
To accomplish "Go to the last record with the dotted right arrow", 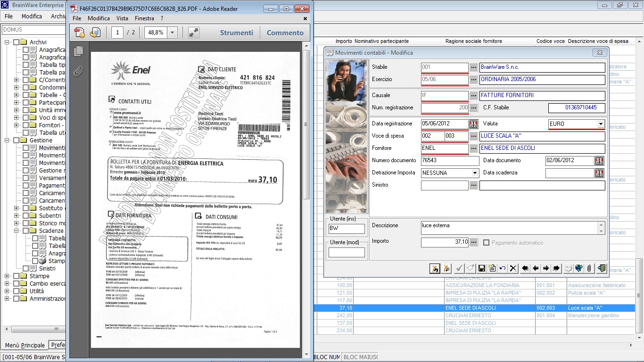I will click(x=556, y=268).
